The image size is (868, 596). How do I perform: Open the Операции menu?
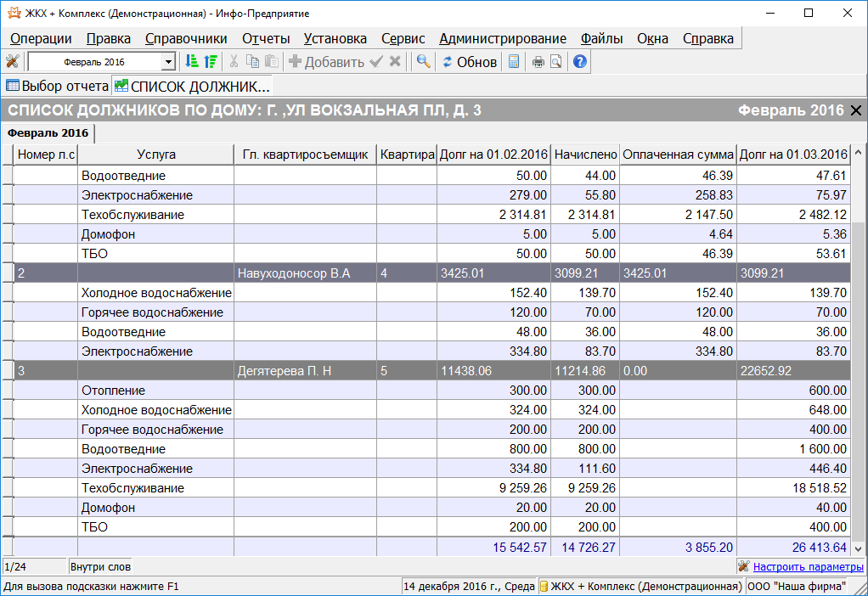[41, 39]
